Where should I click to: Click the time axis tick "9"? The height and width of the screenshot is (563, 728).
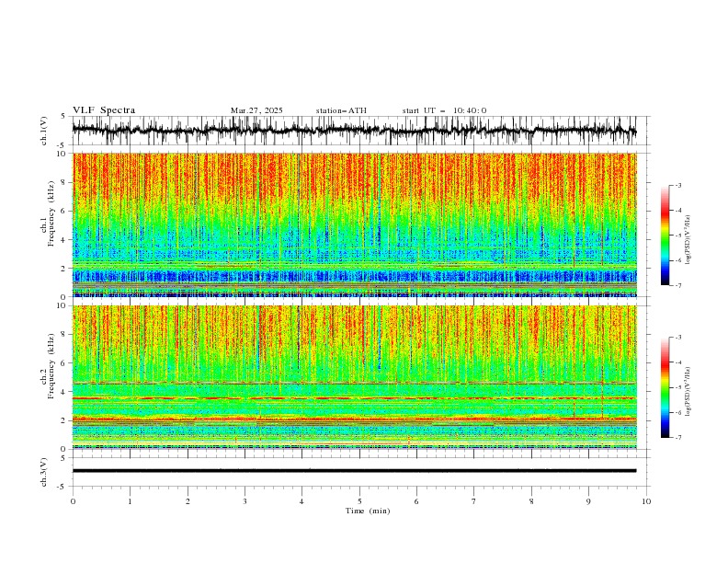588,501
